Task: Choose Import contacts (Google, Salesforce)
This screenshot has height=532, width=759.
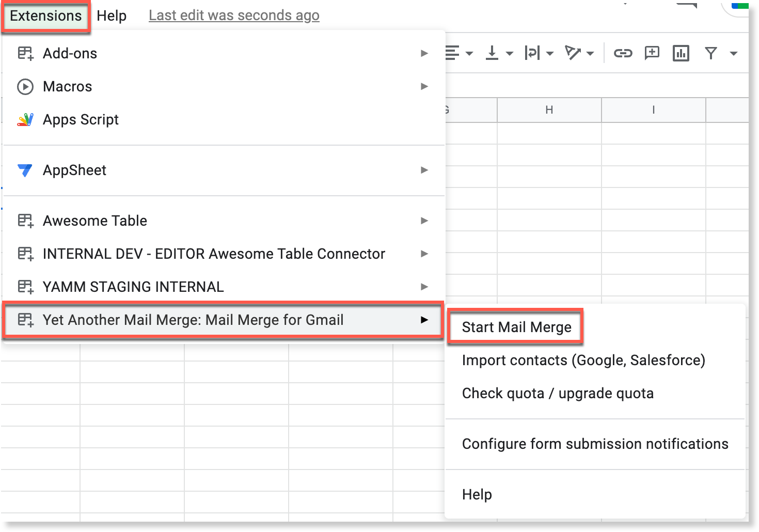Action: pos(583,360)
